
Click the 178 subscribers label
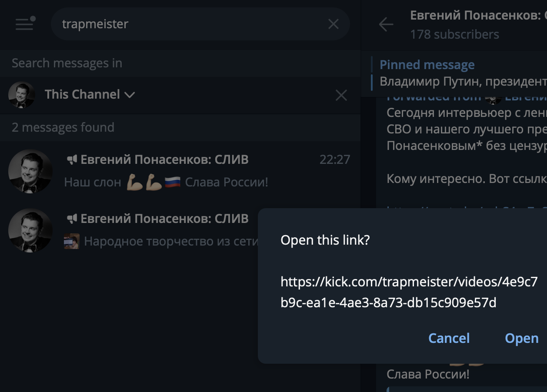454,34
